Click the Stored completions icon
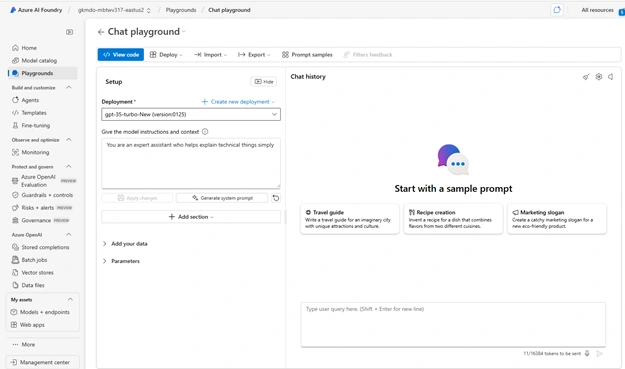625x369 pixels. (x=15, y=247)
